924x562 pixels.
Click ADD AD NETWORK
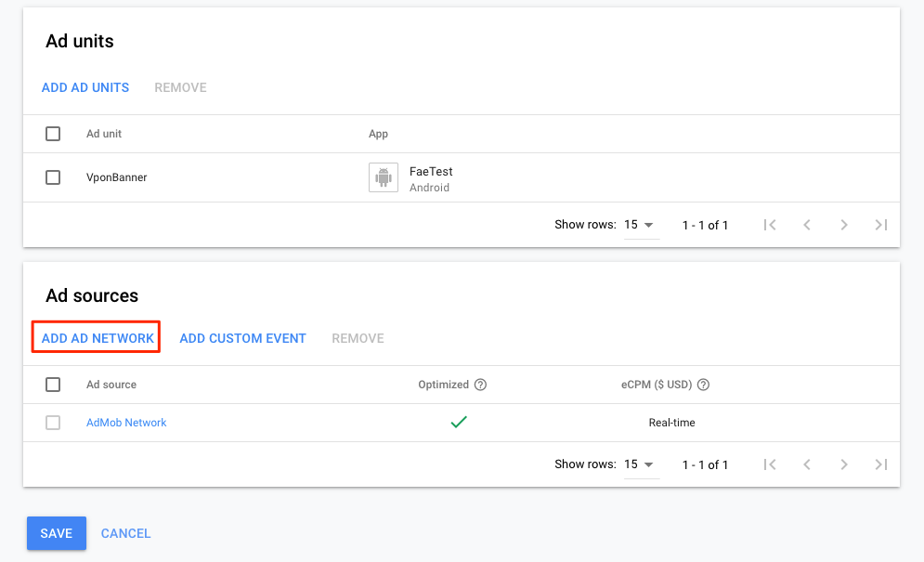(x=98, y=338)
